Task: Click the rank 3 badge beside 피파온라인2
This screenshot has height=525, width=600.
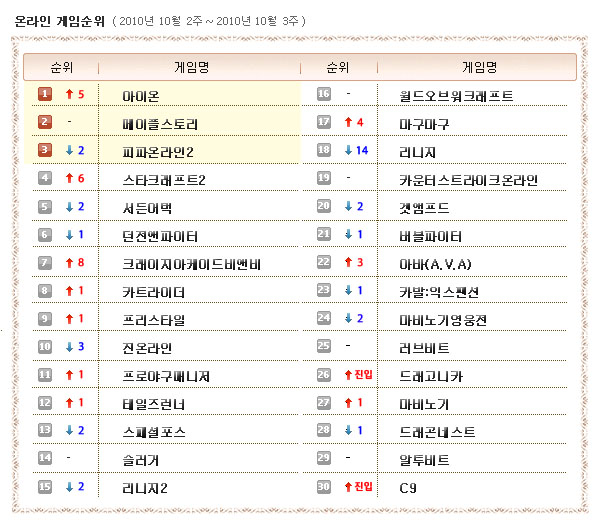Action: 45,151
